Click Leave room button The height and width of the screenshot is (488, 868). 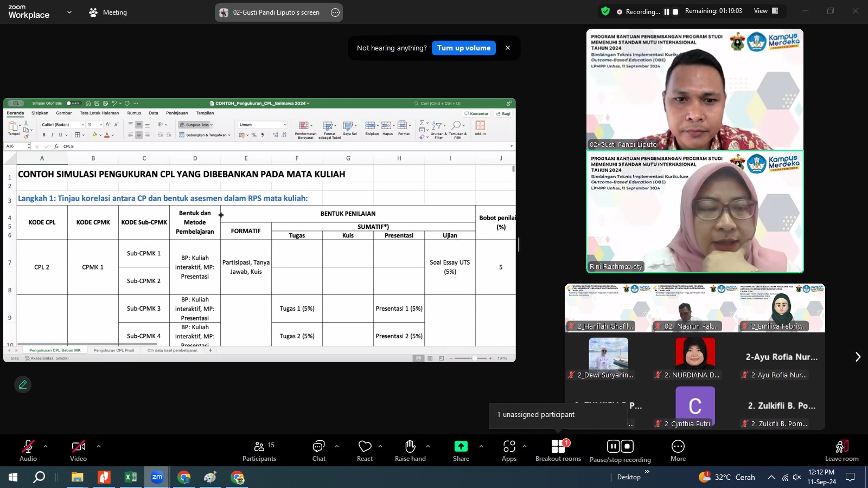(x=841, y=451)
